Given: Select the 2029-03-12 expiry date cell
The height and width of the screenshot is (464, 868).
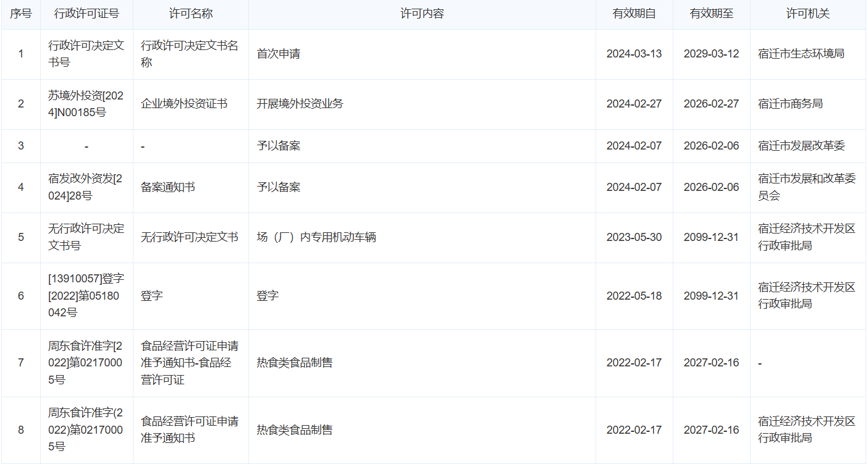Looking at the screenshot, I should click(711, 54).
